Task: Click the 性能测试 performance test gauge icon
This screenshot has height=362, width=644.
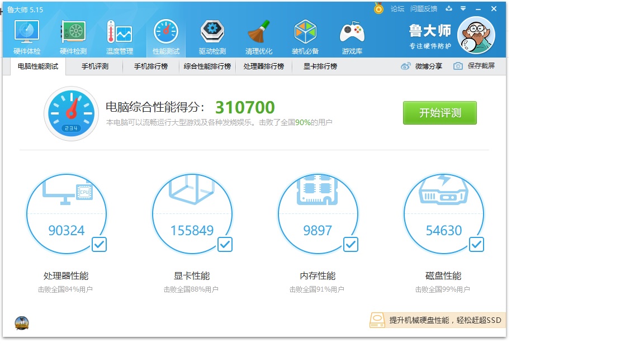Action: coord(165,34)
